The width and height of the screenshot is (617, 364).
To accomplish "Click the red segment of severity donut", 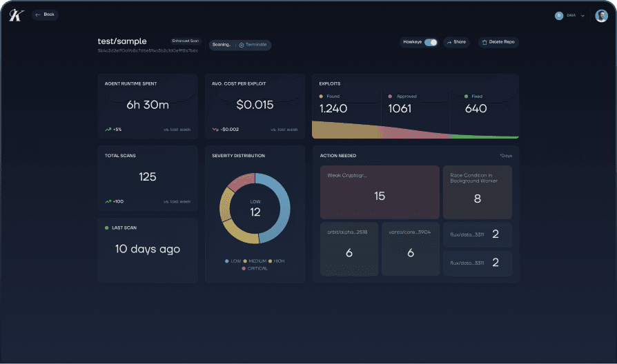I will pyautogui.click(x=242, y=181).
